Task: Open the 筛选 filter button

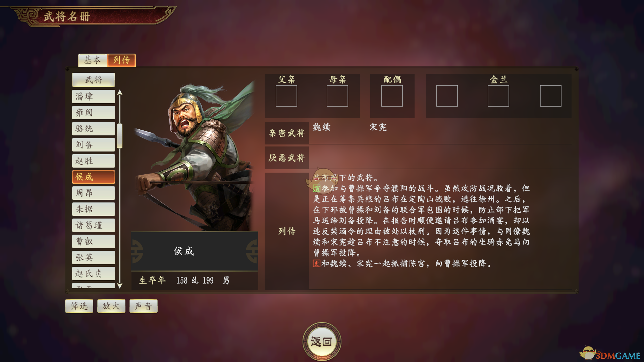Action: [79, 306]
